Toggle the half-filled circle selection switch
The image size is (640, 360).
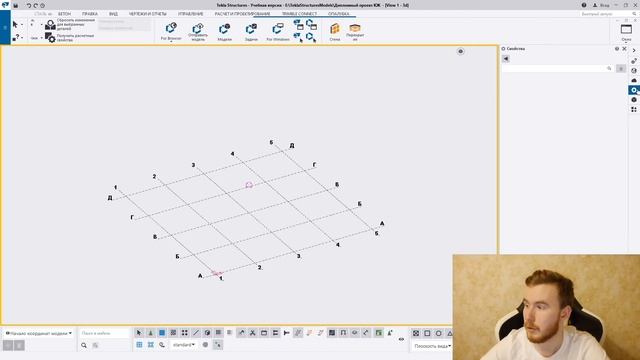tap(207, 333)
